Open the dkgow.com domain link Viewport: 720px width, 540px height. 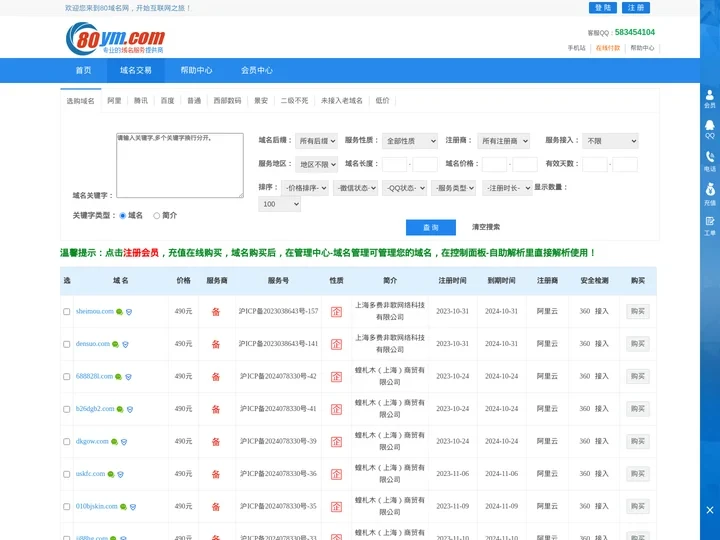(92, 441)
